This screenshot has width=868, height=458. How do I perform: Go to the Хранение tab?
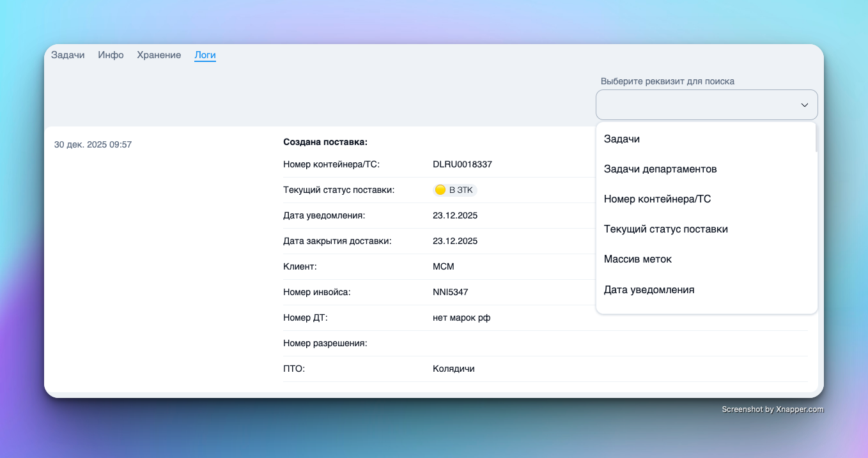pyautogui.click(x=159, y=55)
